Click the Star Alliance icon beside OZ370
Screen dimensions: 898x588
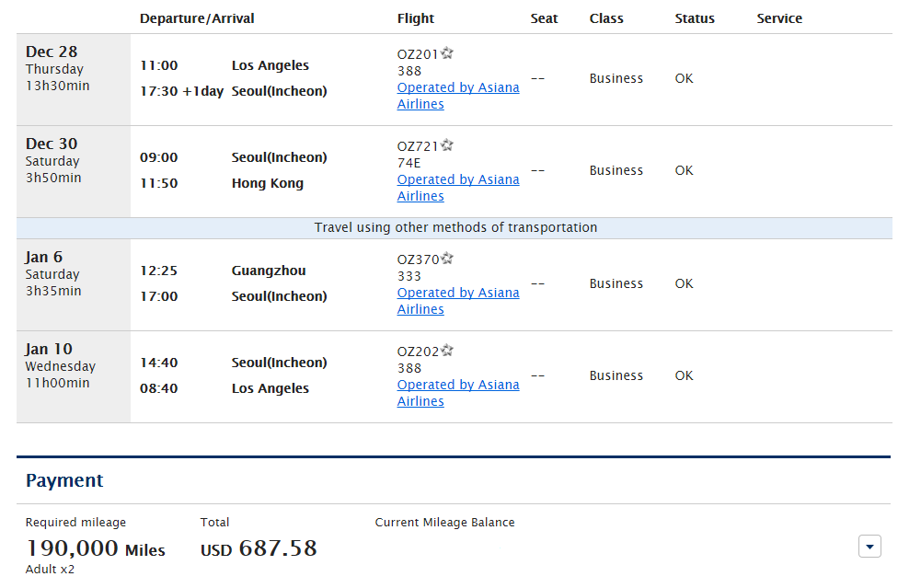click(447, 259)
